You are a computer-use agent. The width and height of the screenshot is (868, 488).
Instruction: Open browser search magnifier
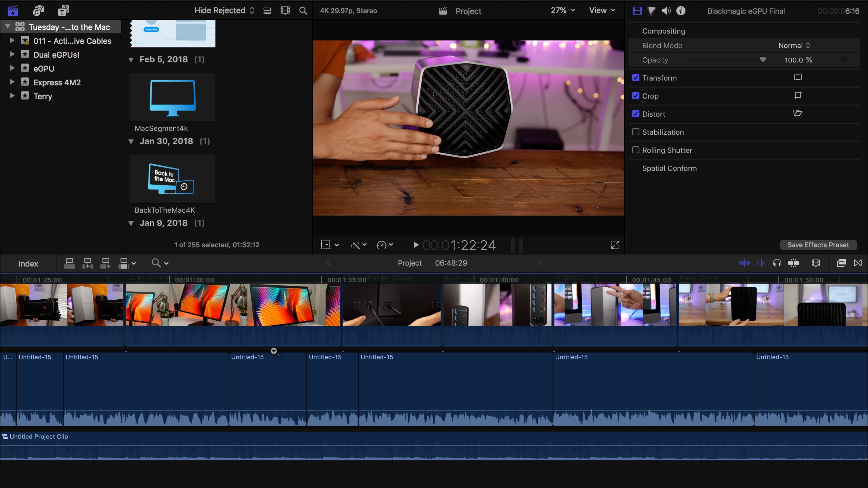pyautogui.click(x=303, y=11)
